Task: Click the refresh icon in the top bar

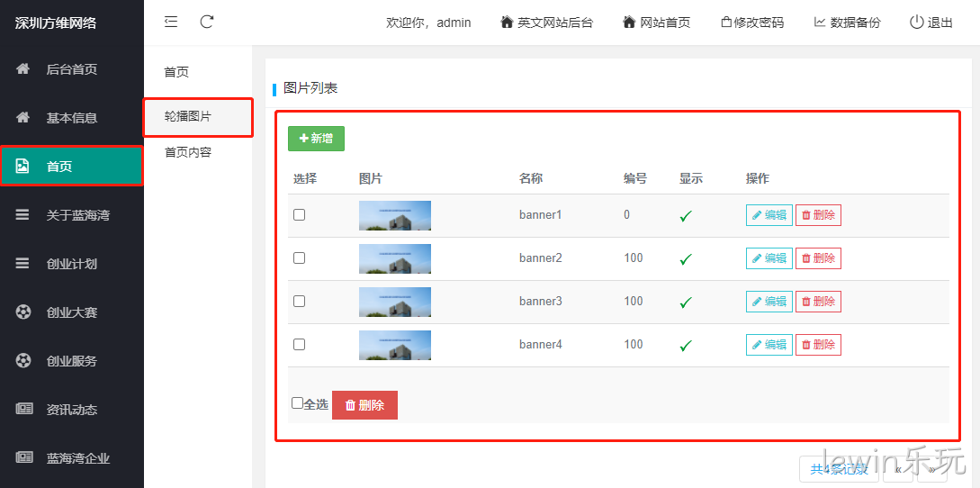Action: (207, 22)
